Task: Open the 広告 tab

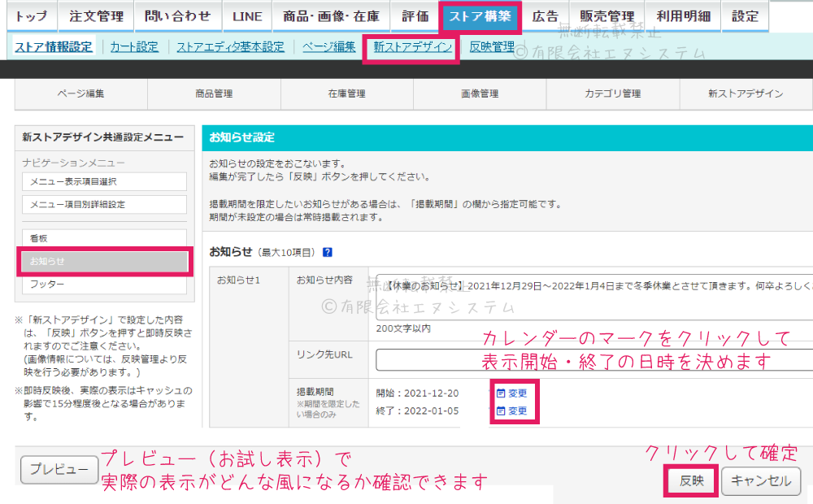Action: point(546,16)
